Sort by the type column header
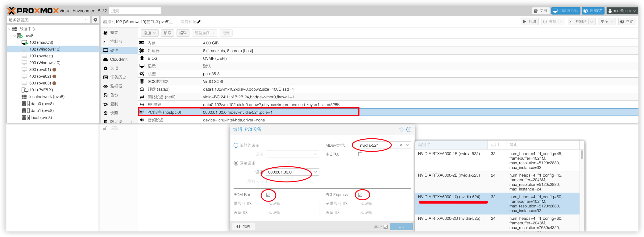 point(451,145)
